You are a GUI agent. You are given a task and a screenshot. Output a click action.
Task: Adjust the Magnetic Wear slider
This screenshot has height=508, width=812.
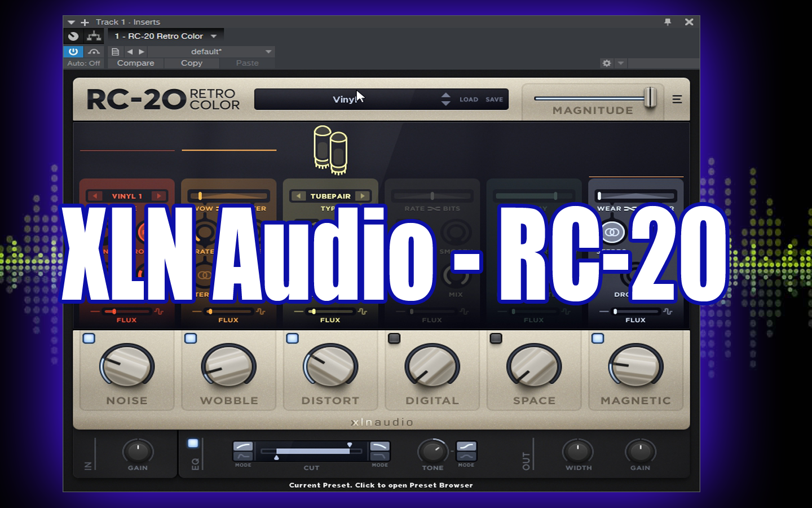(636, 196)
